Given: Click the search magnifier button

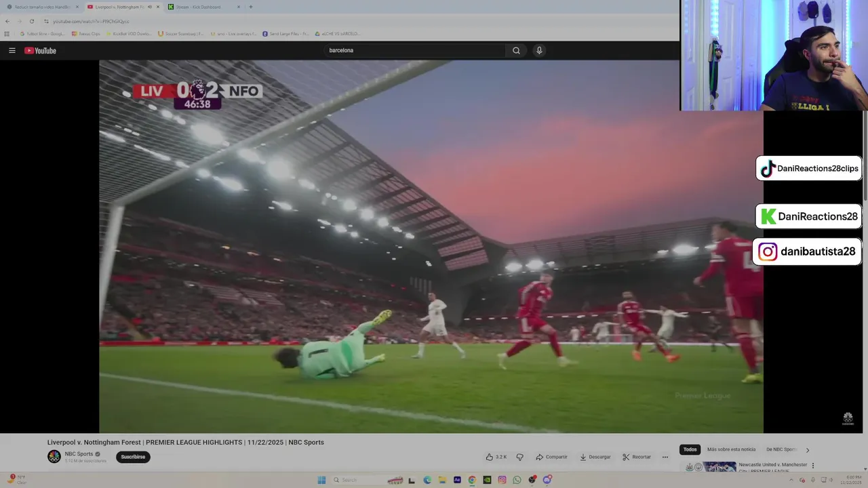Looking at the screenshot, I should coord(516,50).
